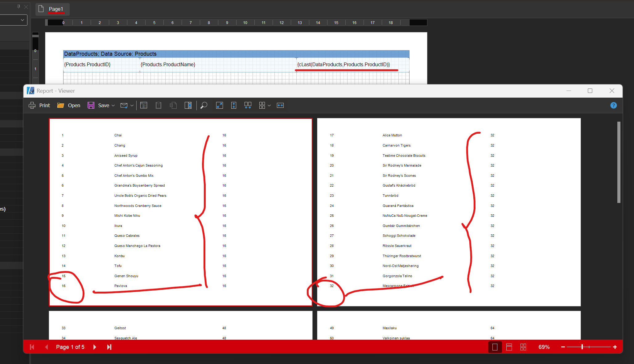The image size is (634, 364).
Task: Toggle the Thumbnails panel icon
Action: point(188,105)
